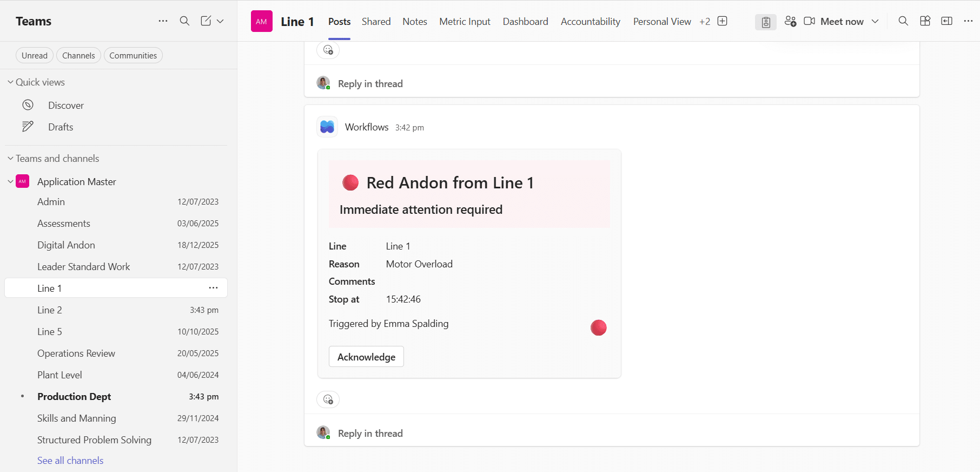
Task: Click the compose new message icon
Action: [206, 21]
